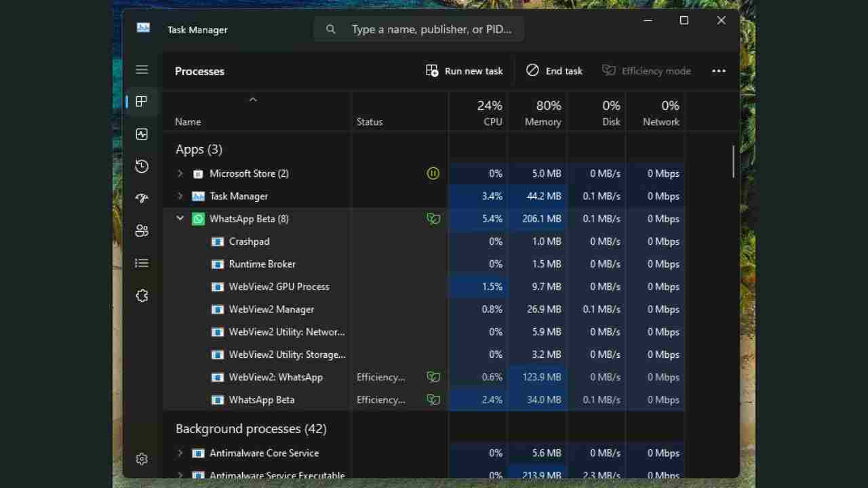
Task: Collapse the WhatsApp Beta process group
Action: pyautogui.click(x=180, y=218)
